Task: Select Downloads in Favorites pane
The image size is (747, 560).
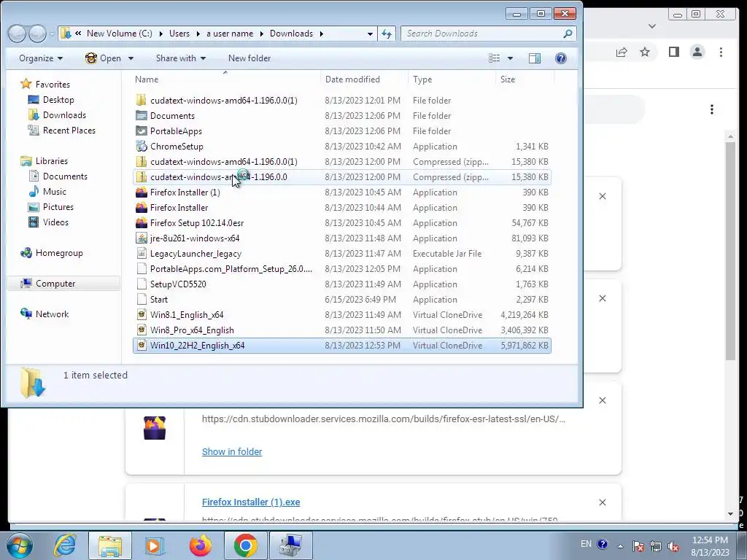Action: (64, 115)
